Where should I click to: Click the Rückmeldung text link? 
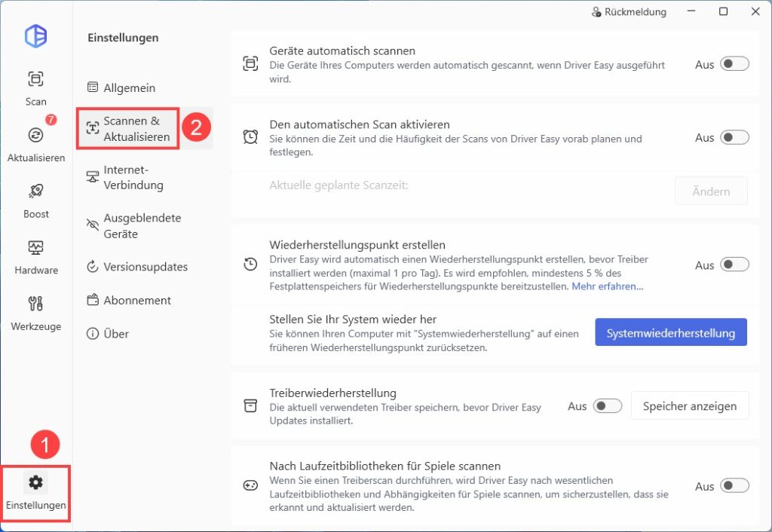coord(635,12)
